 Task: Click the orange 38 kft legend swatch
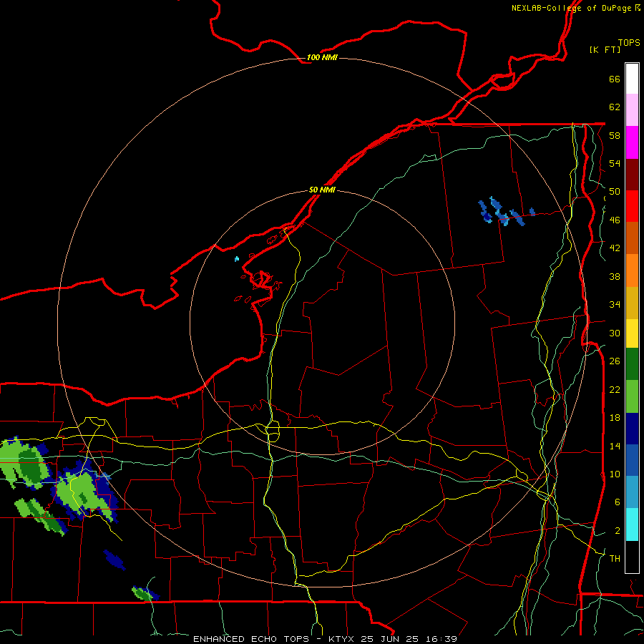tap(632, 270)
